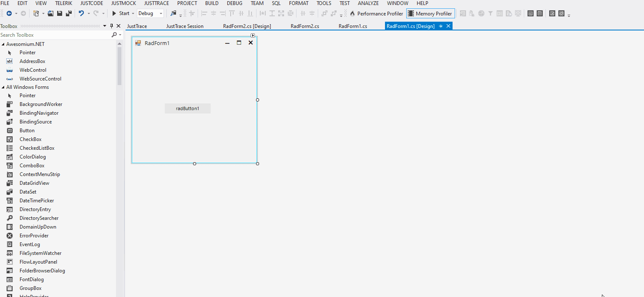
Task: Click the Navigate Forward arrow icon
Action: (x=23, y=13)
